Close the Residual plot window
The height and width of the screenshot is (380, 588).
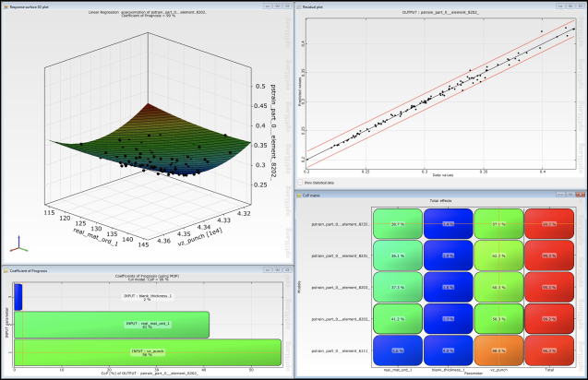click(x=580, y=6)
